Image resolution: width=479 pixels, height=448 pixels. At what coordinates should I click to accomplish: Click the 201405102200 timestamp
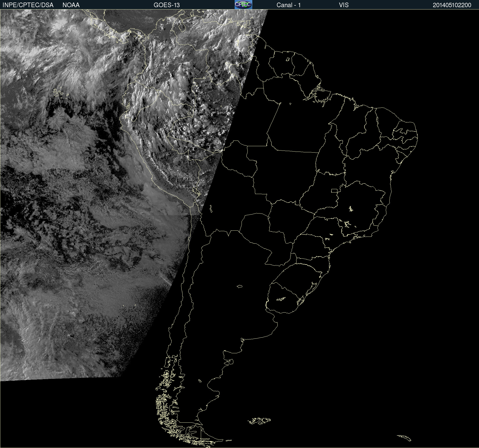[x=452, y=5]
